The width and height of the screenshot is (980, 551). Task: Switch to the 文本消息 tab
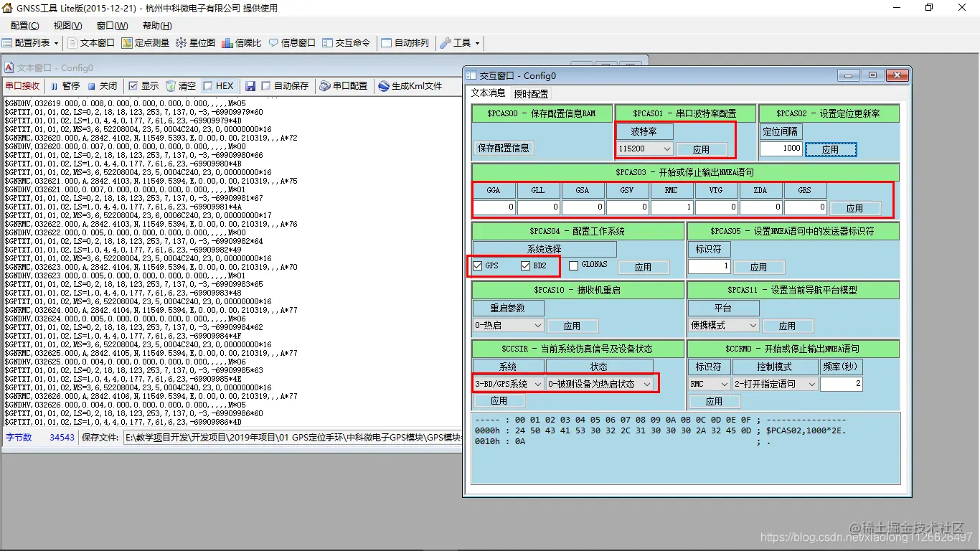tap(488, 93)
